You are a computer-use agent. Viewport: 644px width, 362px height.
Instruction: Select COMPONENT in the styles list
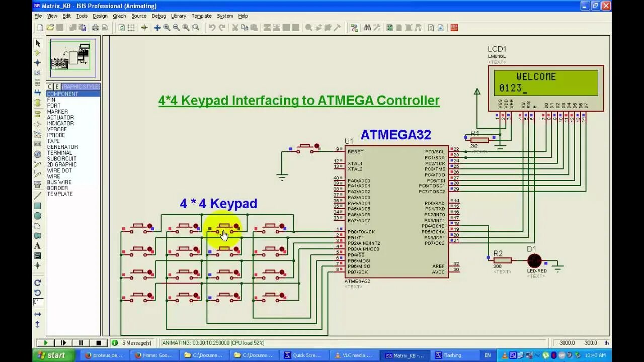[73, 94]
